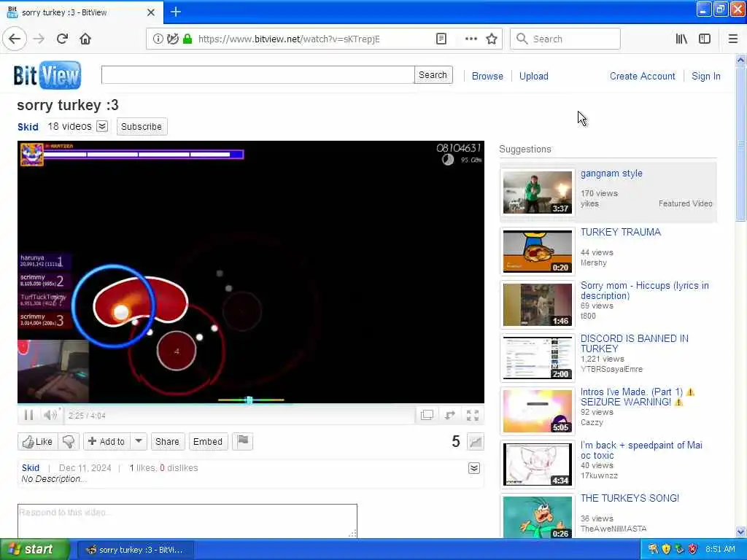Click the page scrollbar up arrow

[740, 60]
